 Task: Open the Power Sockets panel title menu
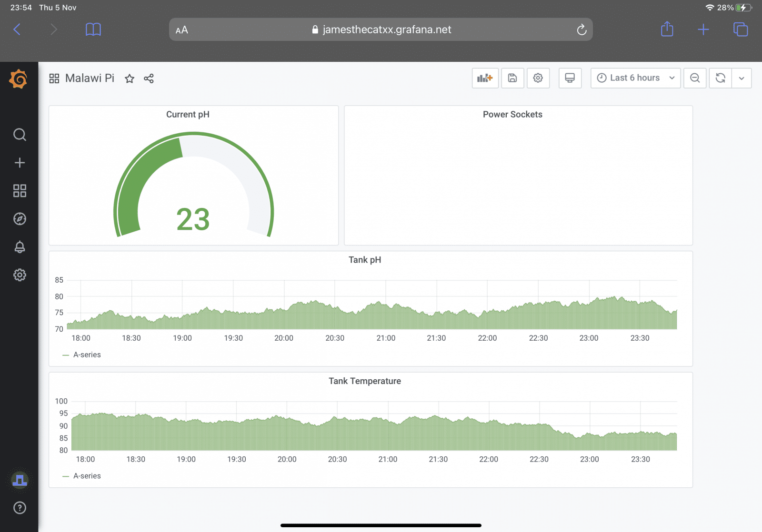(x=512, y=114)
